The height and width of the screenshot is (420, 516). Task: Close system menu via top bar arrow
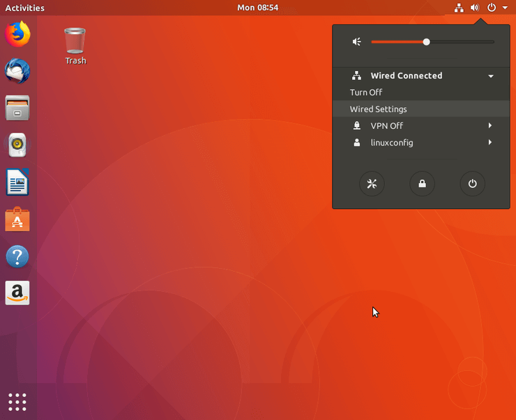pos(505,8)
